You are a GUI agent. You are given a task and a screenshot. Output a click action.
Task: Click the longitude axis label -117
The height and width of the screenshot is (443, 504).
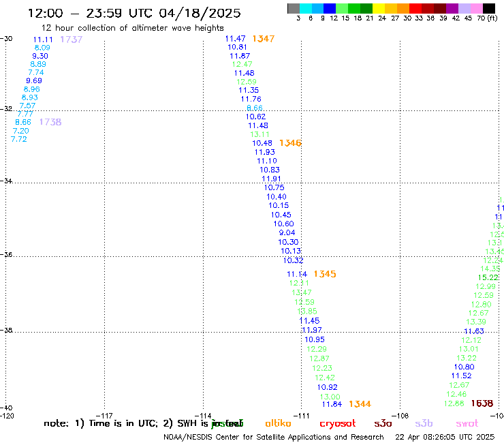pos(104,416)
